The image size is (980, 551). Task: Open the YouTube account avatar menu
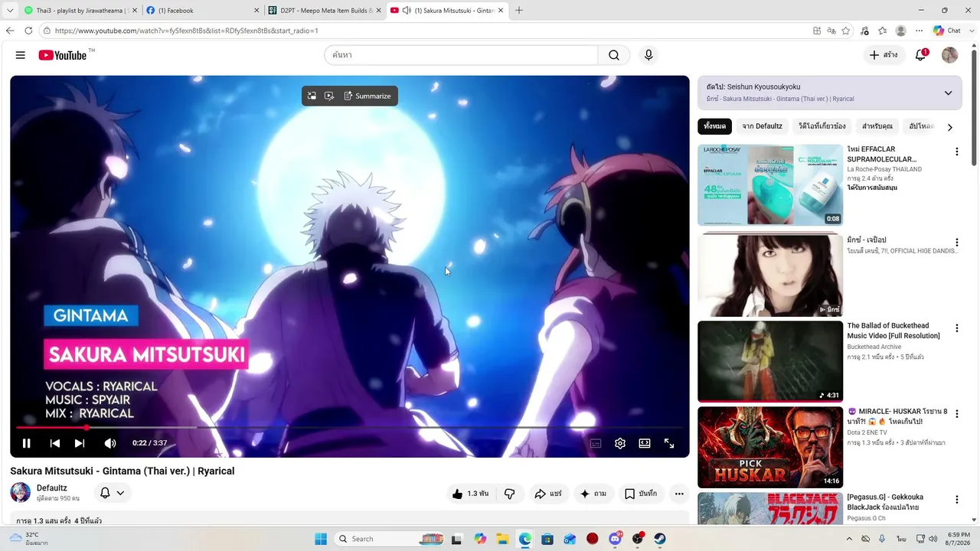tap(949, 55)
